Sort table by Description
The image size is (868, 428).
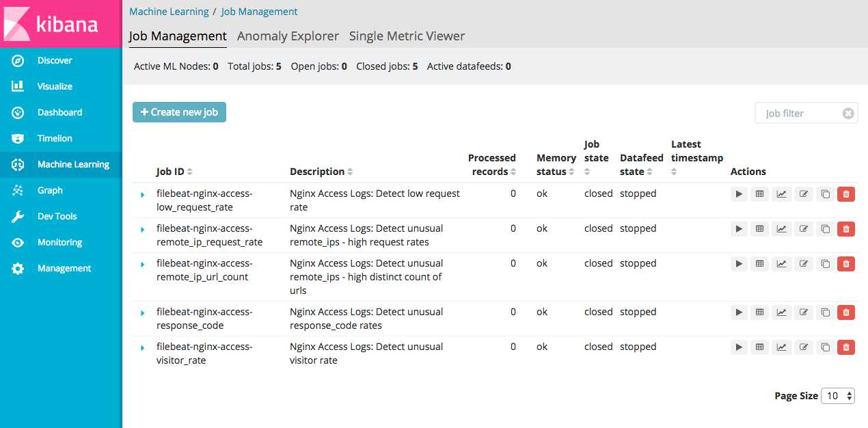pyautogui.click(x=321, y=172)
